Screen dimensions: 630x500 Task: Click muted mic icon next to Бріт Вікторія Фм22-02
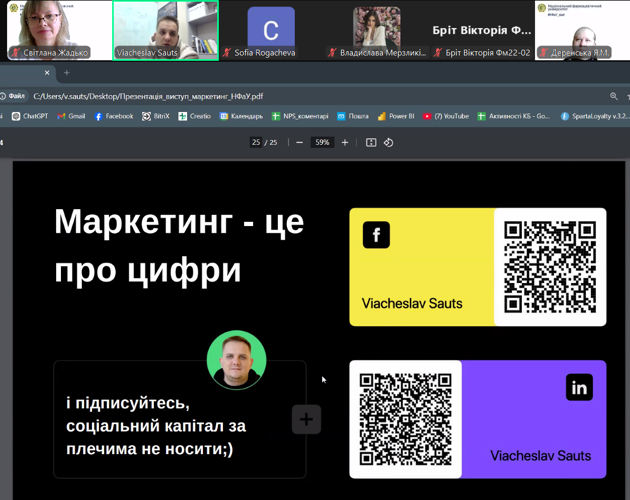point(438,53)
